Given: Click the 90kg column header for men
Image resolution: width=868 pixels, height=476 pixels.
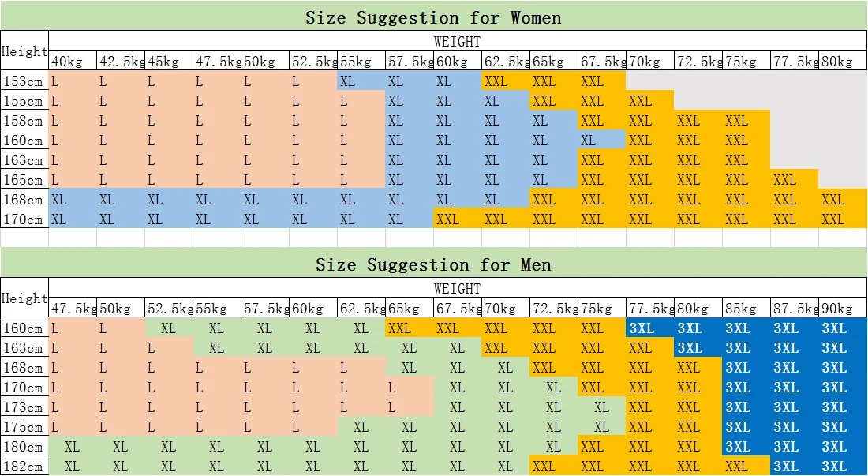Looking at the screenshot, I should (x=838, y=309).
